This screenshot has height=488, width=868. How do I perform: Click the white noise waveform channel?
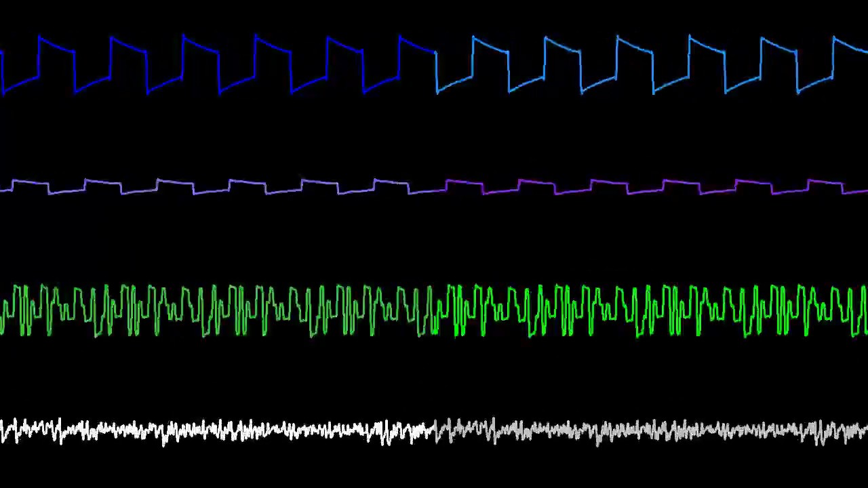tap(434, 431)
